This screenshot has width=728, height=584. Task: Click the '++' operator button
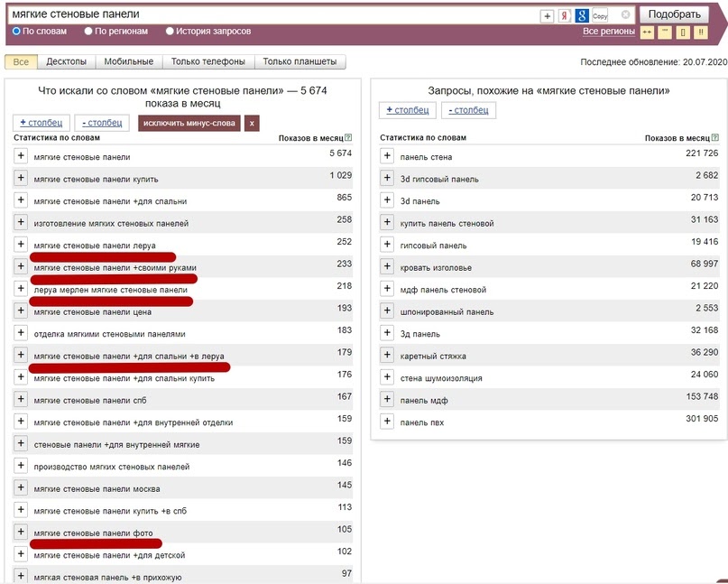point(647,33)
